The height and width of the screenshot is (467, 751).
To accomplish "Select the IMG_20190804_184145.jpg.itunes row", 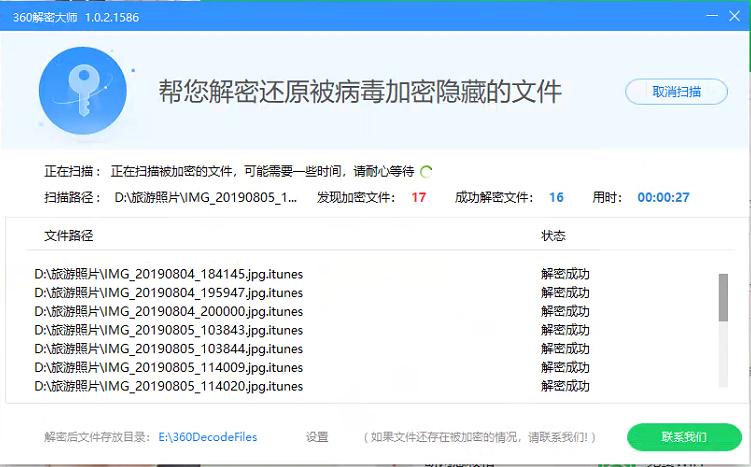I will click(x=168, y=274).
